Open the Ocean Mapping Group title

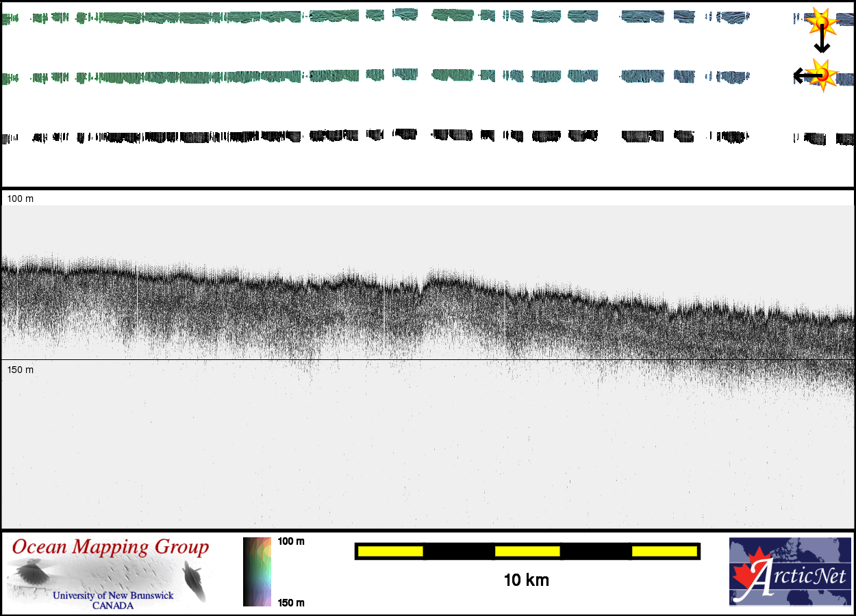[110, 548]
